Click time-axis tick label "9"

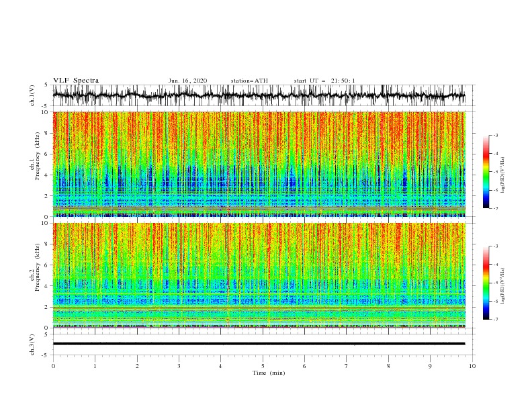pyautogui.click(x=430, y=366)
